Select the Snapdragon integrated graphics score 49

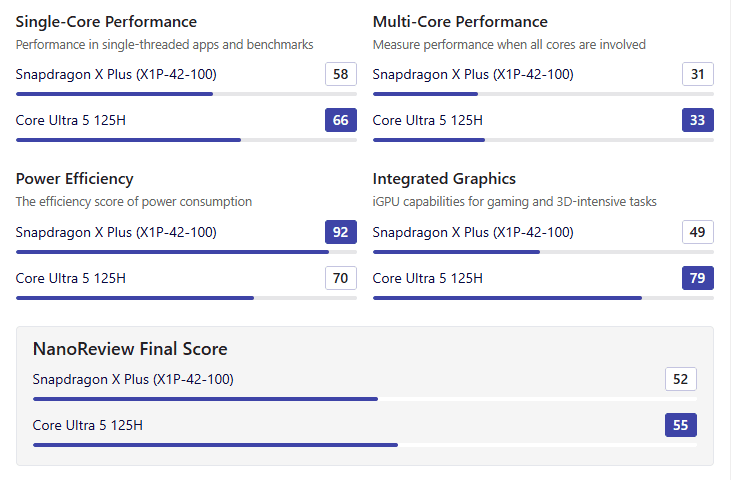click(698, 232)
